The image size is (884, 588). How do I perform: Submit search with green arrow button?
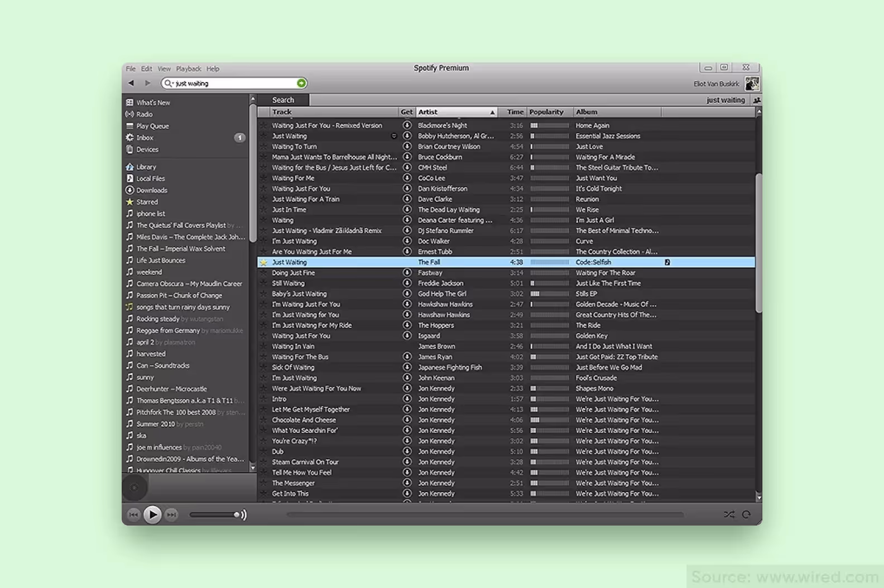click(x=301, y=83)
